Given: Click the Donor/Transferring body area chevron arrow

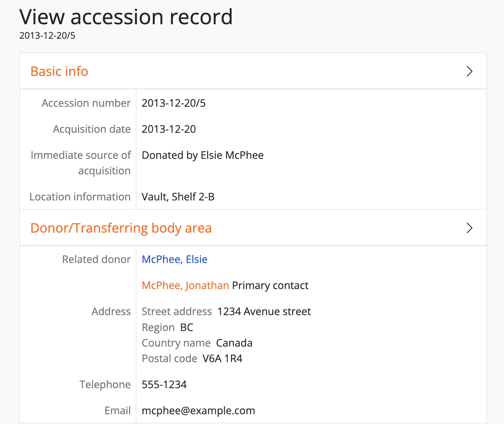Looking at the screenshot, I should click(469, 228).
